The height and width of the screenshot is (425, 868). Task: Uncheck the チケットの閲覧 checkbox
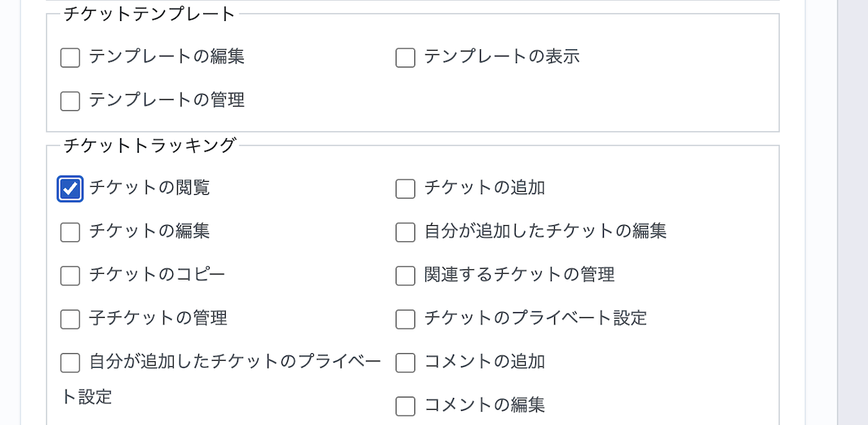(70, 189)
